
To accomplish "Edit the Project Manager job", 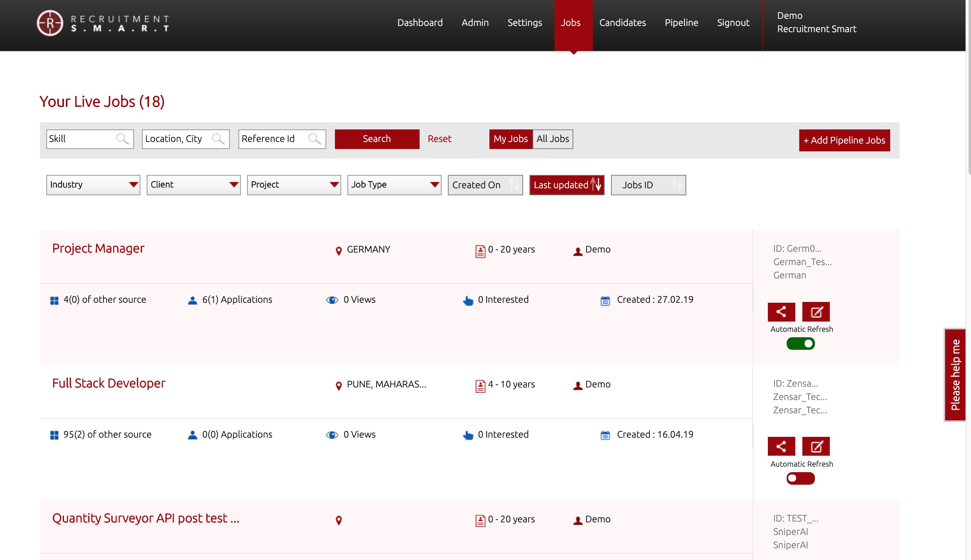I will pos(816,312).
